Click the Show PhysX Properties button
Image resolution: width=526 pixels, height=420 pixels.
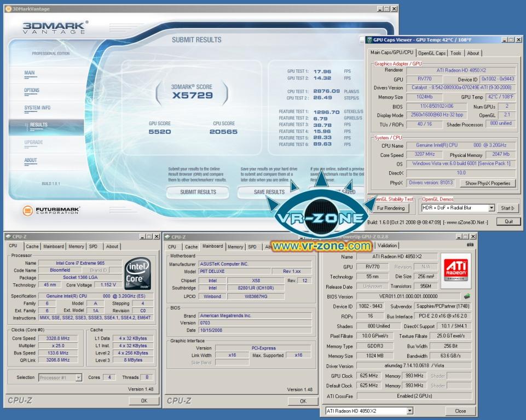point(488,183)
